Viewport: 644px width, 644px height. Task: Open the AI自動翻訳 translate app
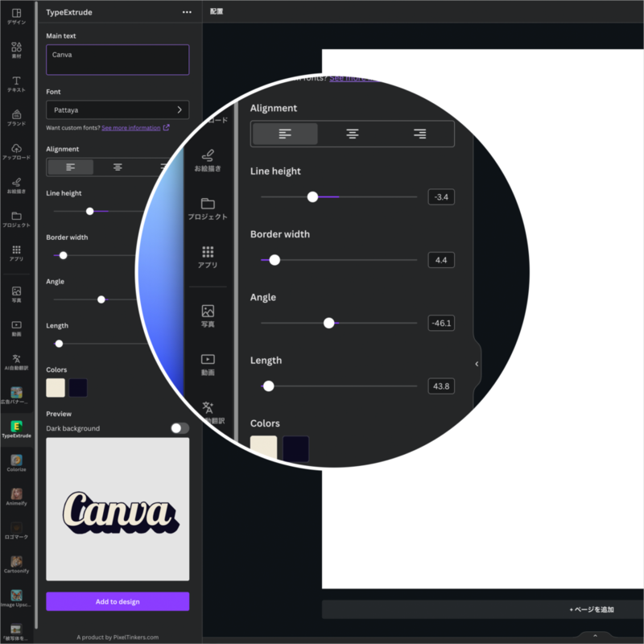pyautogui.click(x=16, y=361)
